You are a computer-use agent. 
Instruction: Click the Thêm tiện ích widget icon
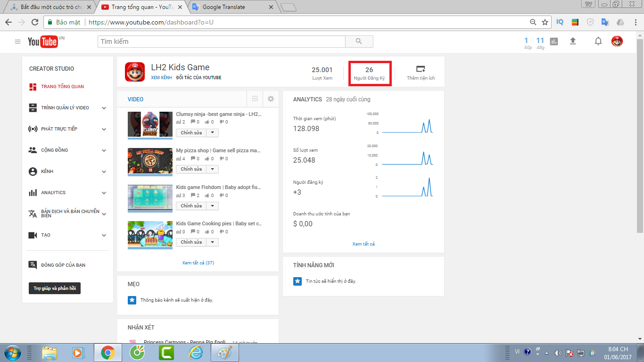[421, 69]
